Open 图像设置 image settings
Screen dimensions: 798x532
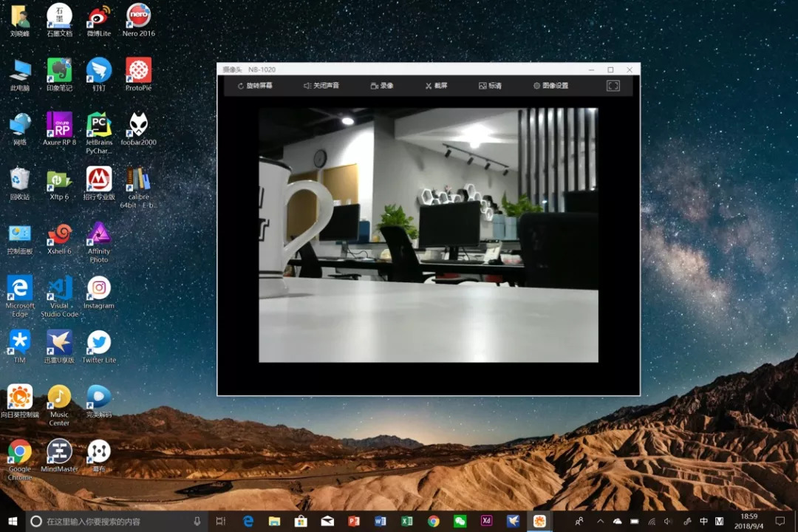[551, 86]
